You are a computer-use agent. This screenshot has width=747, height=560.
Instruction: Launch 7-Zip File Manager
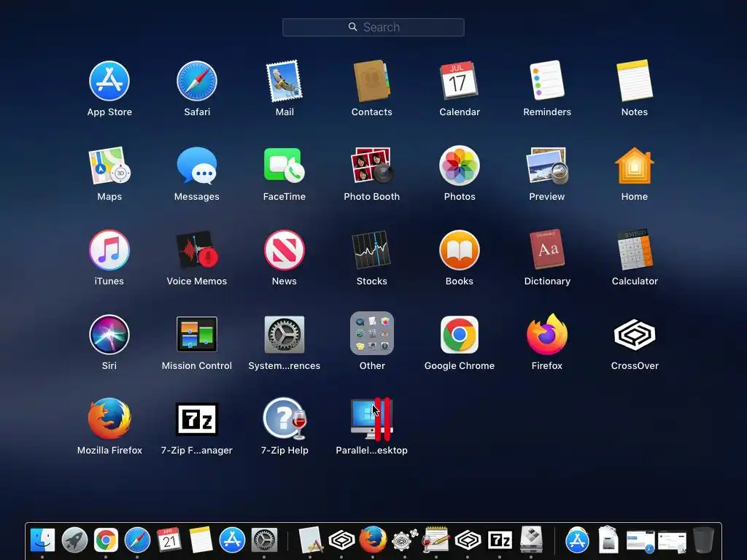click(x=197, y=419)
